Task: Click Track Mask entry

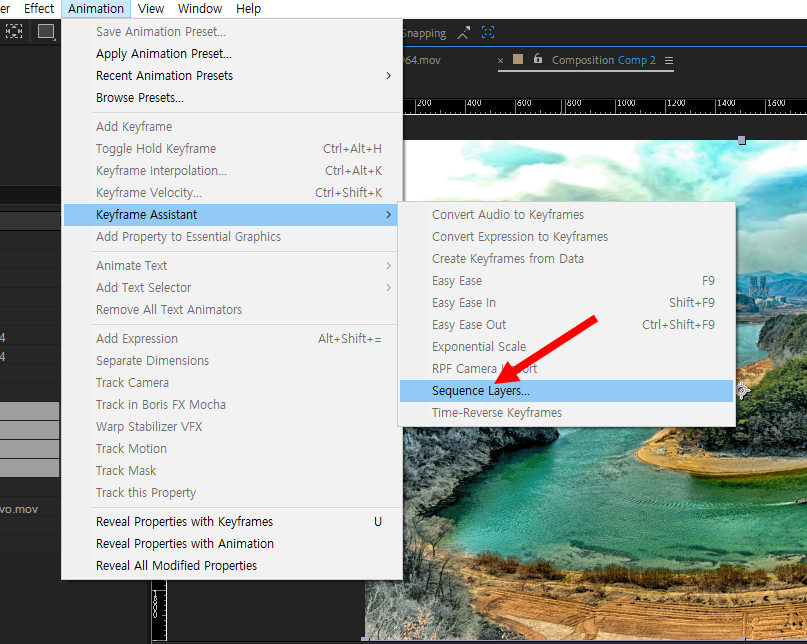Action: 232,471
